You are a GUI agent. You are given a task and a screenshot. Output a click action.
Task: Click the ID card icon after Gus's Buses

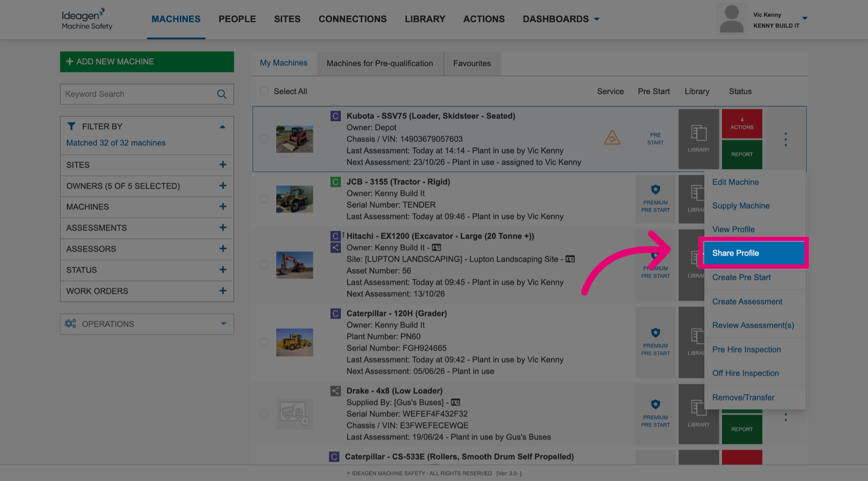tap(455, 402)
